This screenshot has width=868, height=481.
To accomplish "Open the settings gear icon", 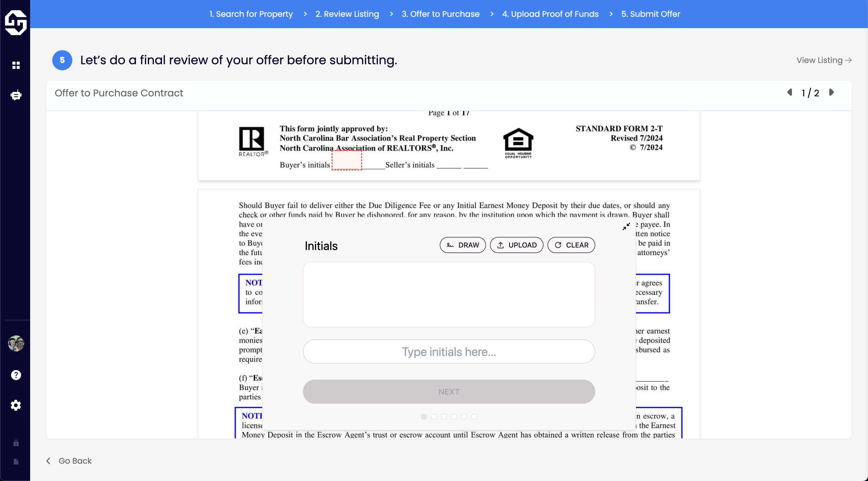I will [16, 405].
